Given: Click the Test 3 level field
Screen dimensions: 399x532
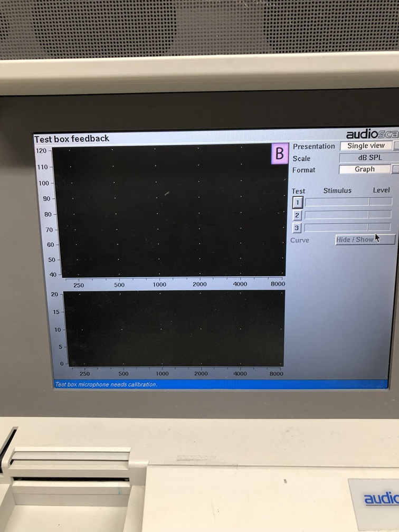Looking at the screenshot, I should 379,227.
